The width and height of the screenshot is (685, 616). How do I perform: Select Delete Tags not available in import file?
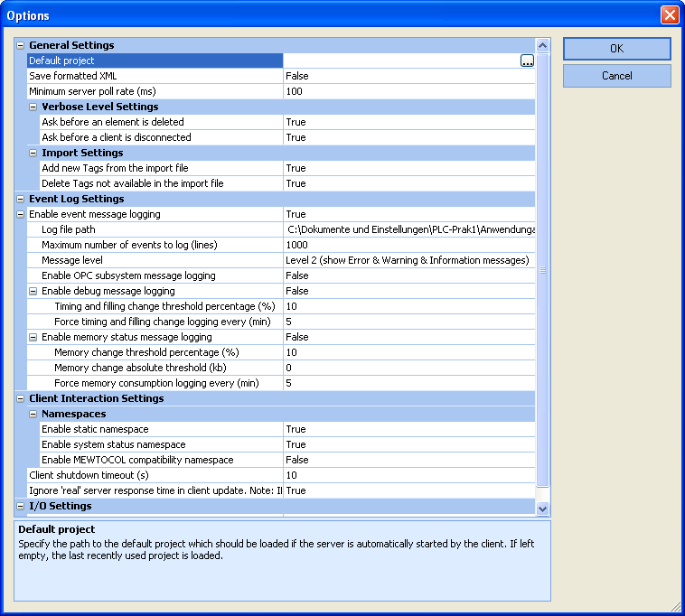pos(162,183)
